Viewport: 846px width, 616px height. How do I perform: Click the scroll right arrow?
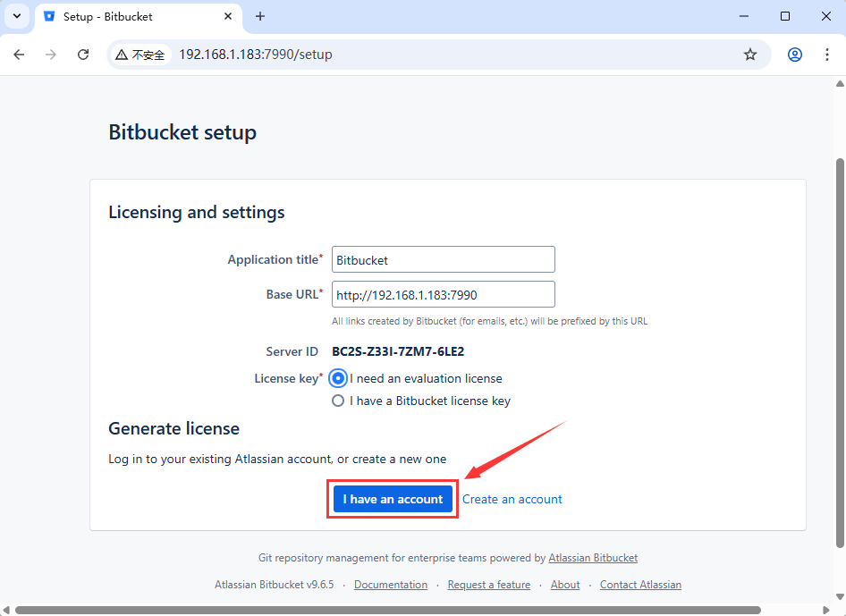tap(825, 610)
